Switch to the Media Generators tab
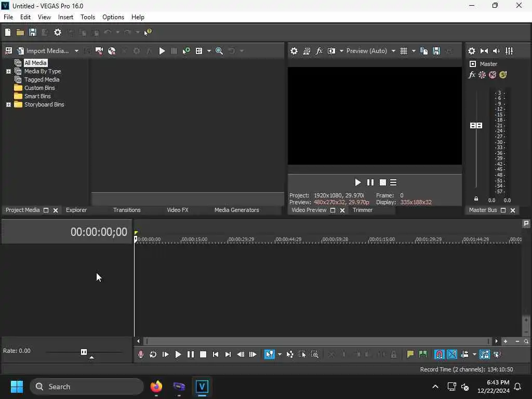Screen dimensions: 532x399 coord(236,210)
